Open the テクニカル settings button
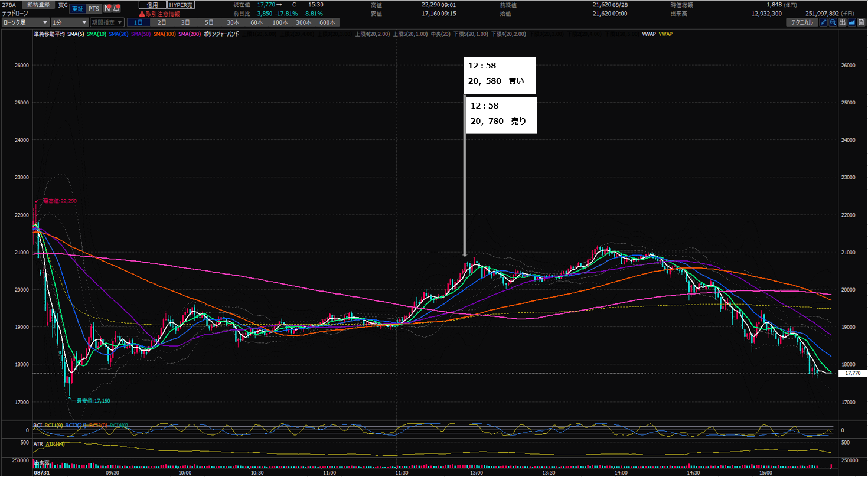This screenshot has width=868, height=477. [801, 22]
